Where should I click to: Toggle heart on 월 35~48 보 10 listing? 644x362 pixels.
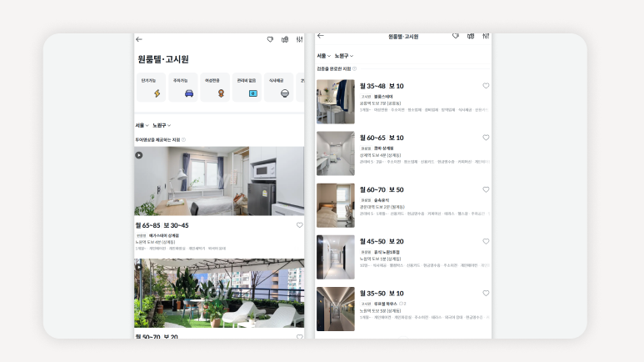[486, 86]
